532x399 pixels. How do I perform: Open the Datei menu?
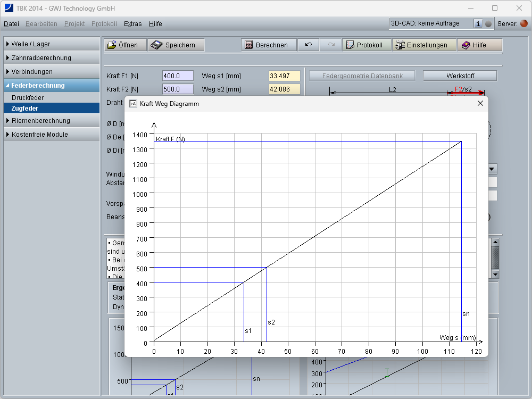(11, 24)
